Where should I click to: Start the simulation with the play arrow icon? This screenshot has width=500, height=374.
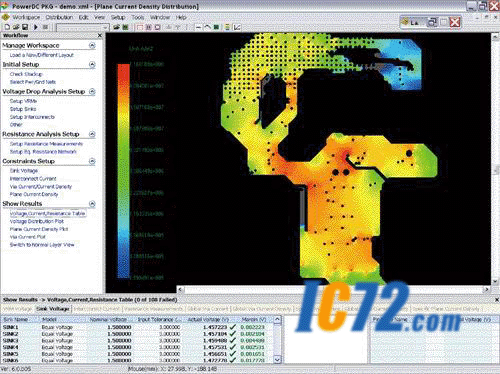click(36, 27)
